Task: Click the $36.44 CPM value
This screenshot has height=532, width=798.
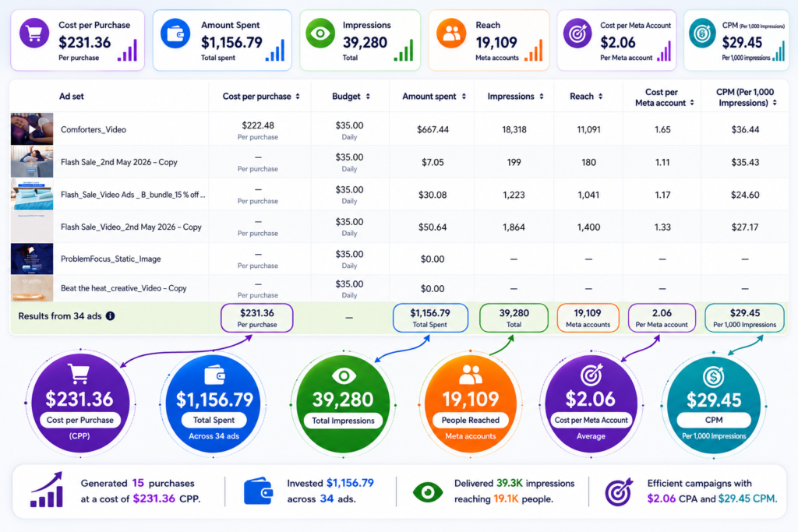Action: [745, 129]
